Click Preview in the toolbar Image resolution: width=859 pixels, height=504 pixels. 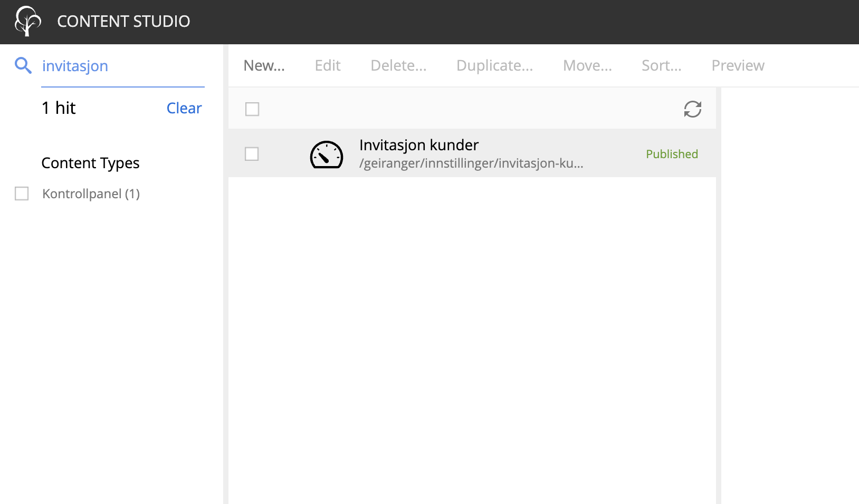[x=738, y=65]
